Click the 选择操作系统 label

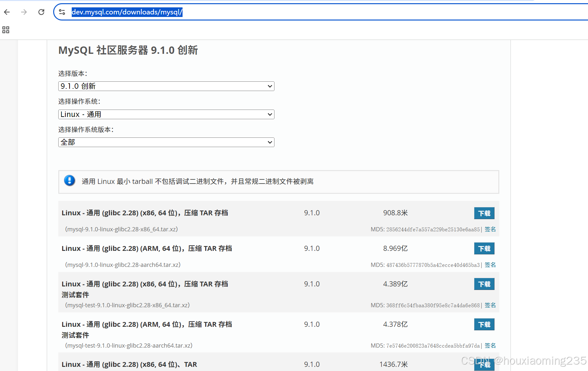pyautogui.click(x=79, y=102)
